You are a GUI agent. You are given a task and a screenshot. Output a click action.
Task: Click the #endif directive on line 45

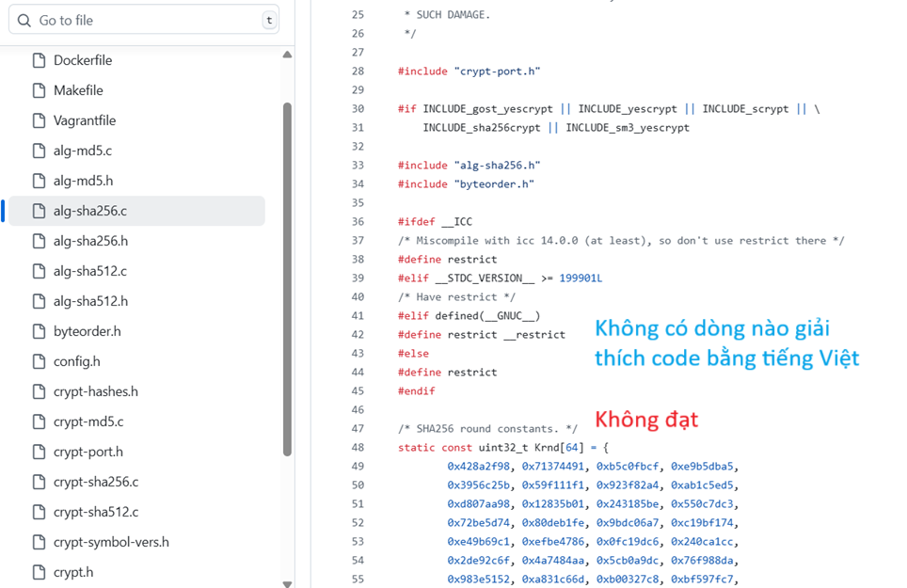pos(417,390)
